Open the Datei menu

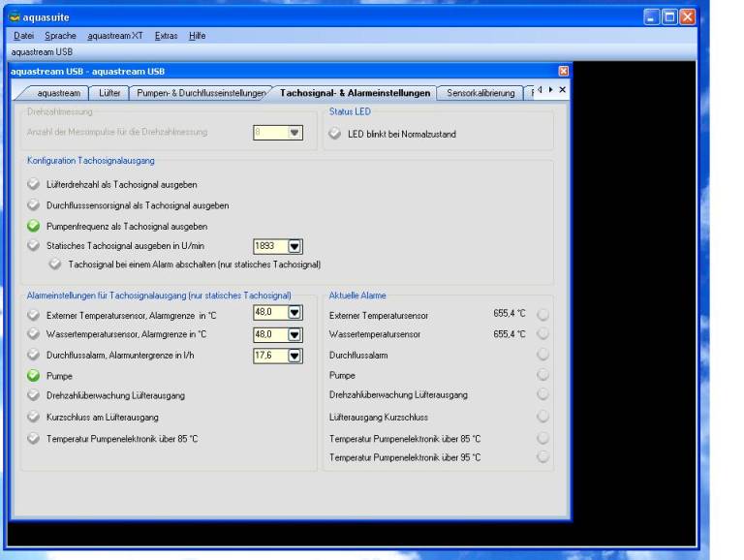pyautogui.click(x=24, y=36)
